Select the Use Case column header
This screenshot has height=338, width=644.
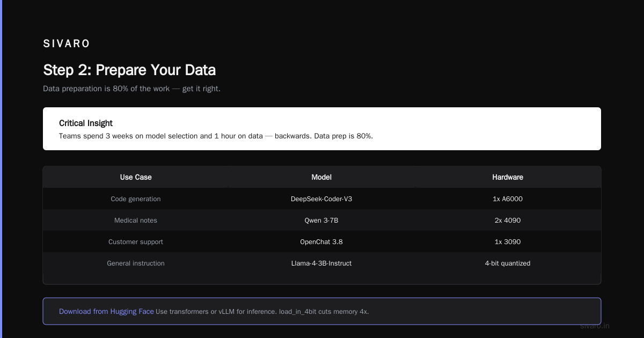136,177
